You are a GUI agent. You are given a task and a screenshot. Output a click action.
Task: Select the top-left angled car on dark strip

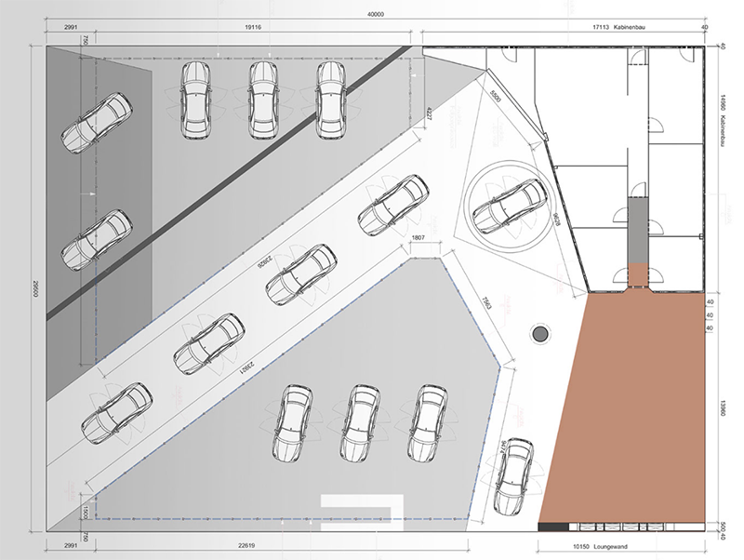(97, 122)
